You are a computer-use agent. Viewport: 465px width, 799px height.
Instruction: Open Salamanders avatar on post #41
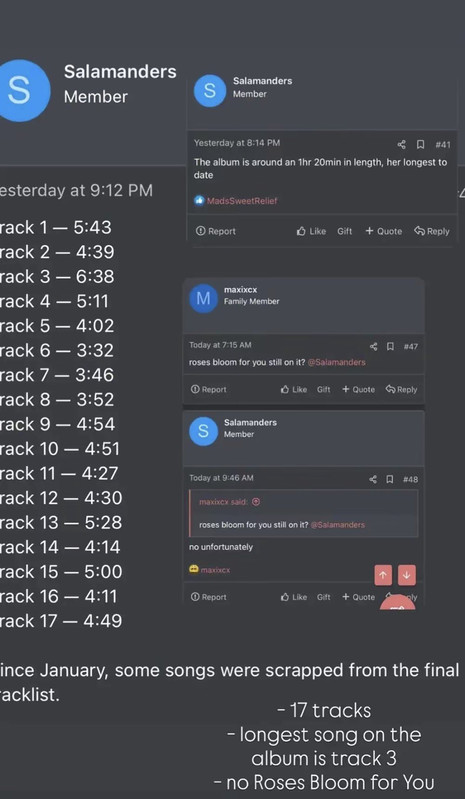[210, 91]
